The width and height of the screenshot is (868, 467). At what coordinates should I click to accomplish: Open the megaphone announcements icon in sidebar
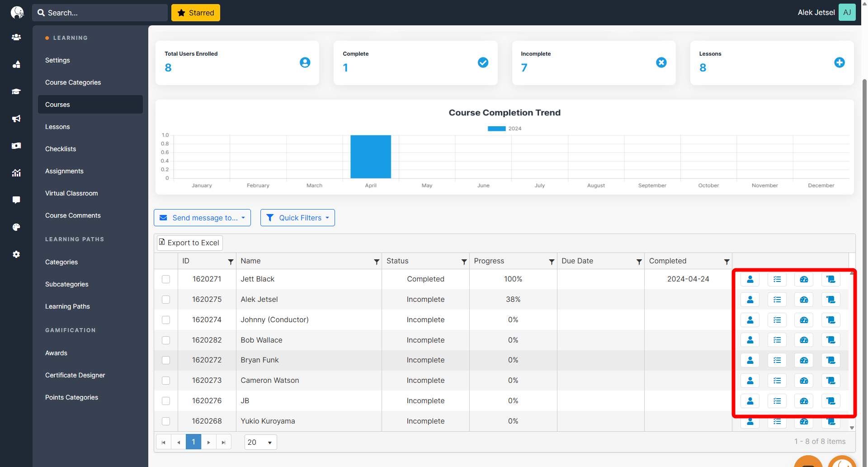click(16, 119)
